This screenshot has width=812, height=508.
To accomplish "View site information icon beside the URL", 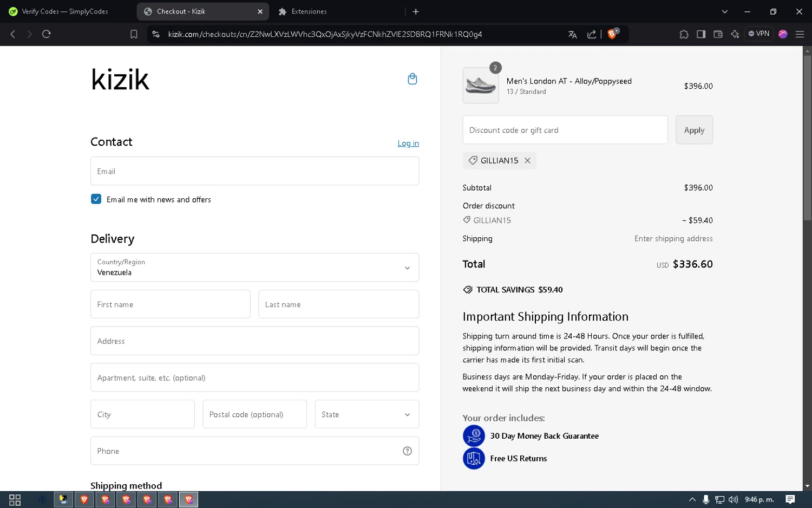I will pyautogui.click(x=156, y=34).
